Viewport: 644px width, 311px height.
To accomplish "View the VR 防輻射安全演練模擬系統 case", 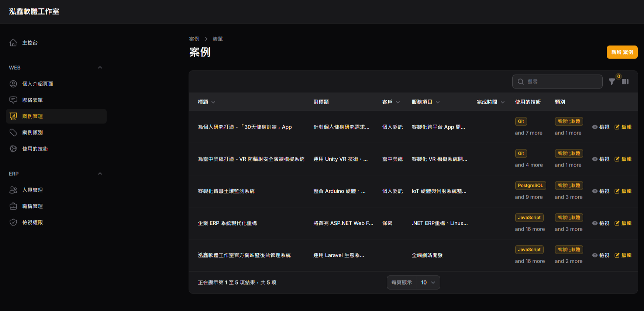I will point(601,159).
